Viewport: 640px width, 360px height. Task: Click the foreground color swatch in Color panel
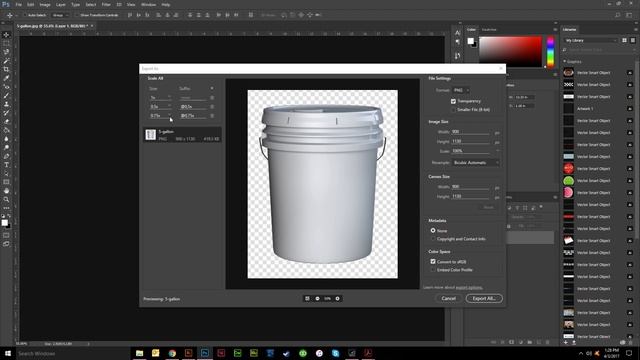click(471, 41)
